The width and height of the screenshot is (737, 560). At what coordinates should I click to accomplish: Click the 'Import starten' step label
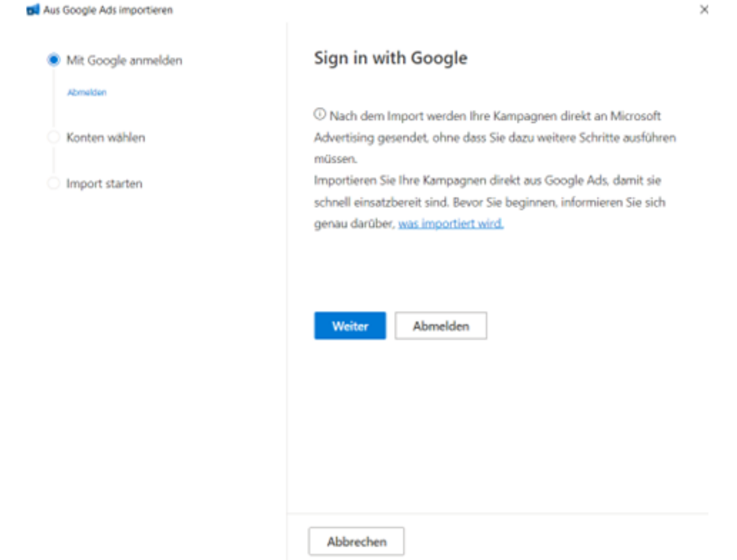coord(104,184)
